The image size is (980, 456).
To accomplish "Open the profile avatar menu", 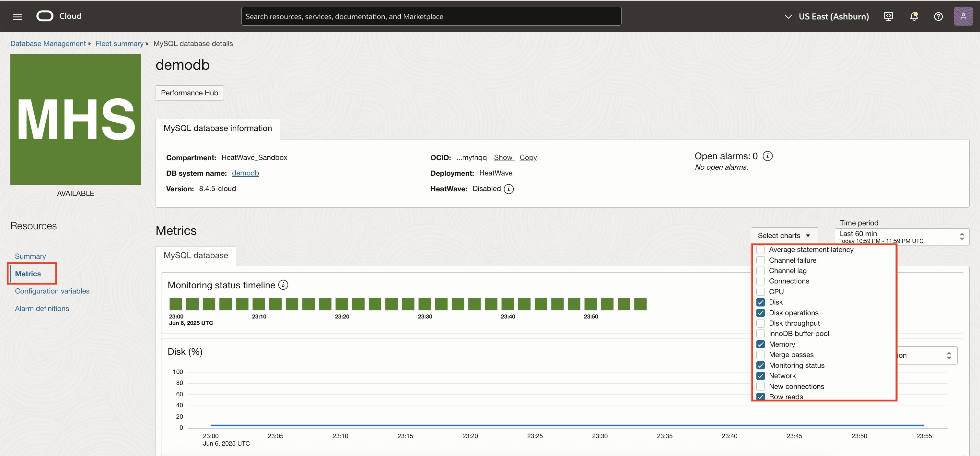I will click(x=964, y=16).
